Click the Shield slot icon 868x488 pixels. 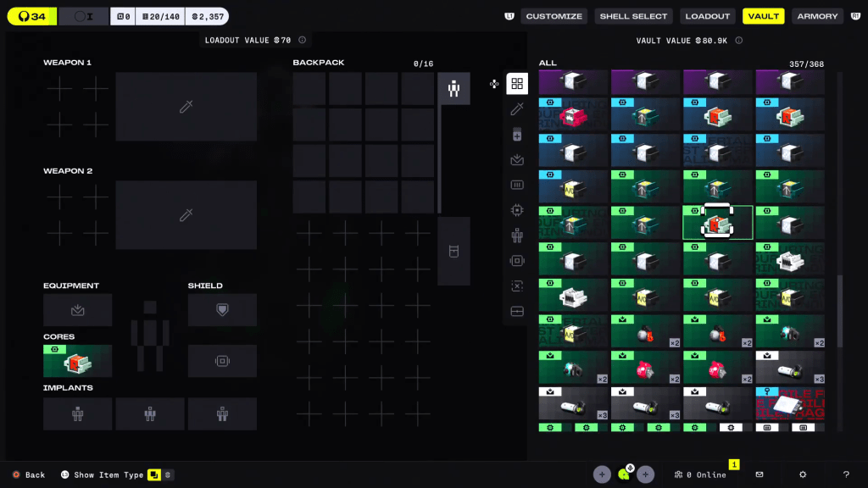point(222,310)
